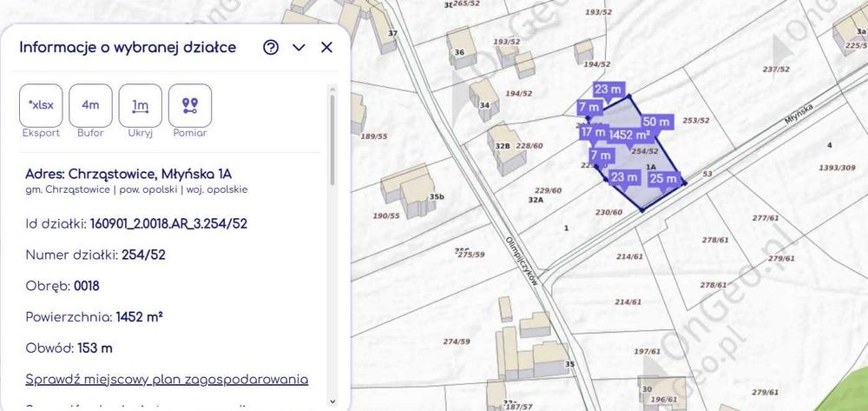
Task: Close the Informacje o wybranej działce panel
Action: (x=326, y=48)
